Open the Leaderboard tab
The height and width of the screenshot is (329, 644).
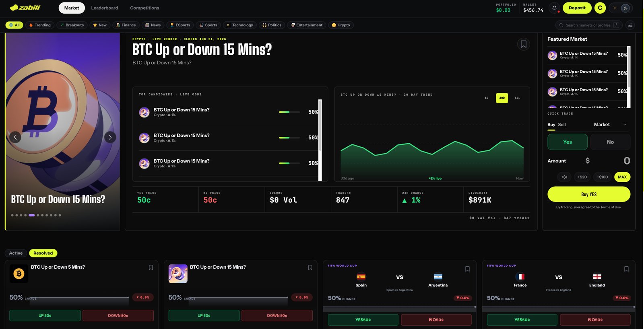pyautogui.click(x=105, y=8)
